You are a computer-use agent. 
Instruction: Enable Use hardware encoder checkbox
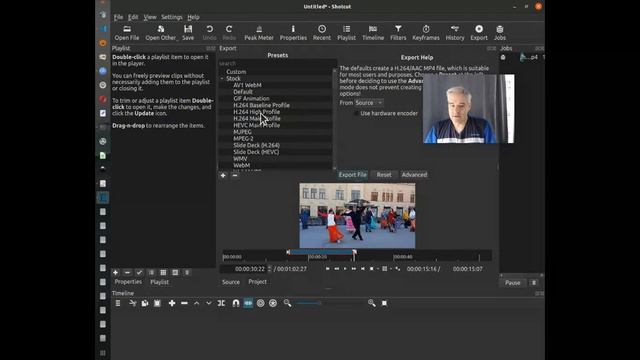(x=356, y=113)
